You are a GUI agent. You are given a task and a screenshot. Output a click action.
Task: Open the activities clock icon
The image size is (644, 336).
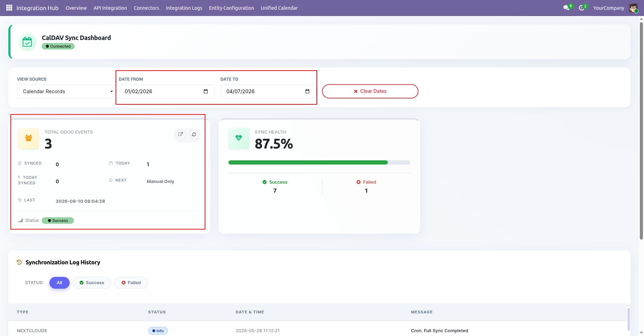581,8
